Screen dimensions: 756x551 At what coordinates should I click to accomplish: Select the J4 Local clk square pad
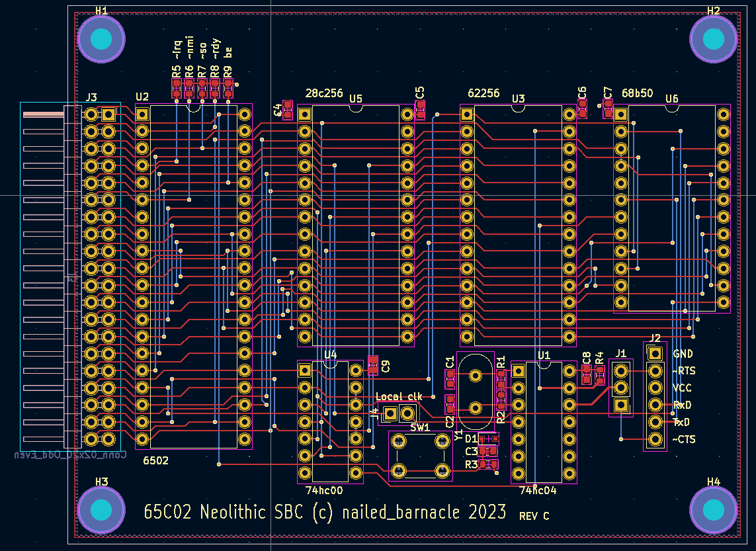coord(390,414)
